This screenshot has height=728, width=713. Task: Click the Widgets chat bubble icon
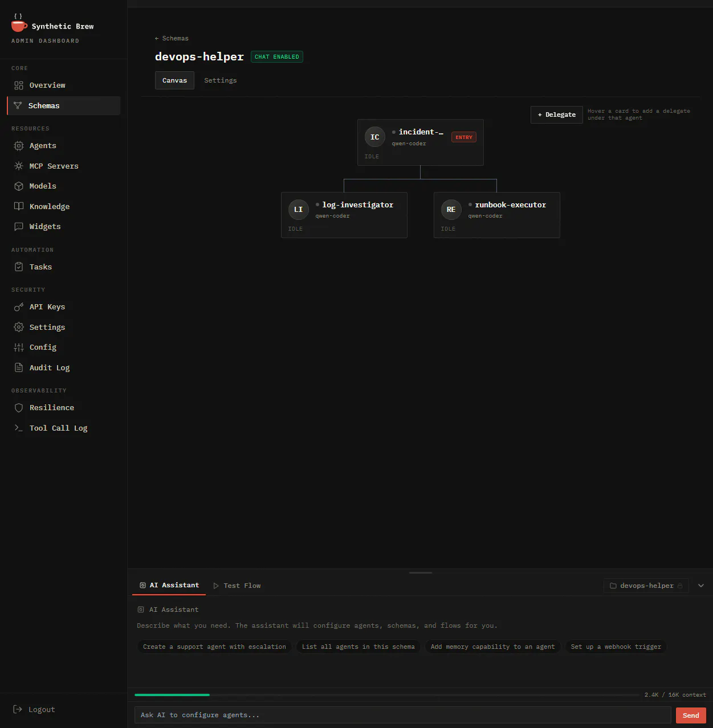19,227
